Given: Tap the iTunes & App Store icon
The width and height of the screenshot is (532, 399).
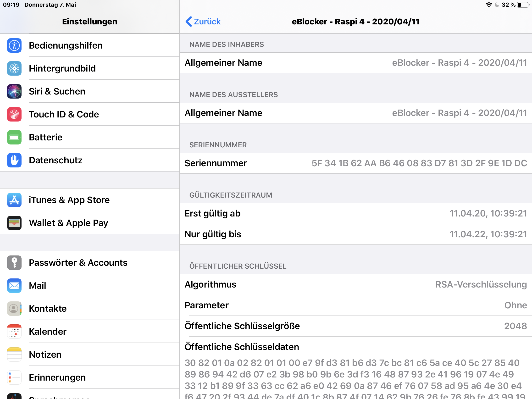Looking at the screenshot, I should point(14,200).
